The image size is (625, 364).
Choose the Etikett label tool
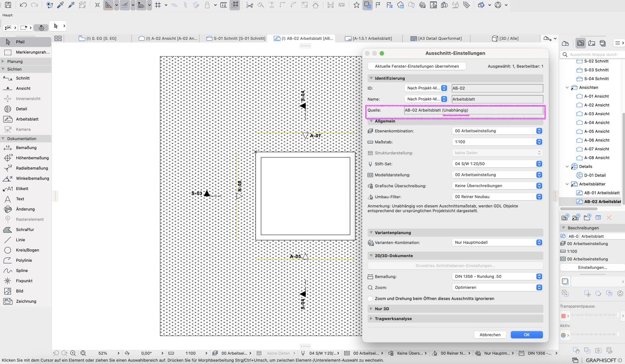click(x=26, y=188)
